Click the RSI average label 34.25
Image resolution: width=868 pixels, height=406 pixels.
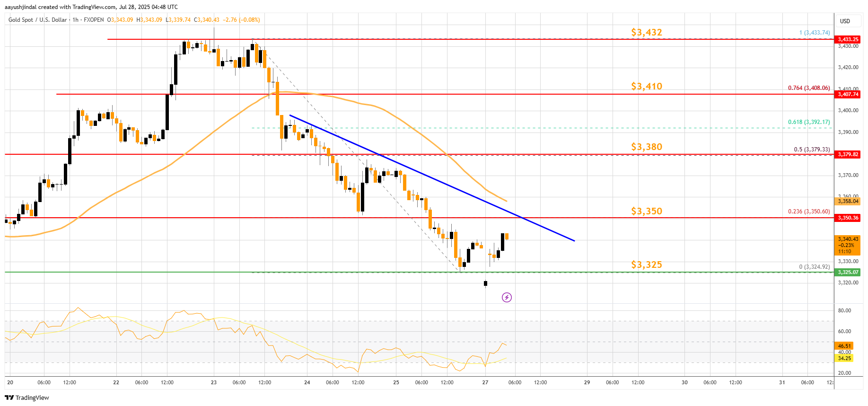pos(845,358)
